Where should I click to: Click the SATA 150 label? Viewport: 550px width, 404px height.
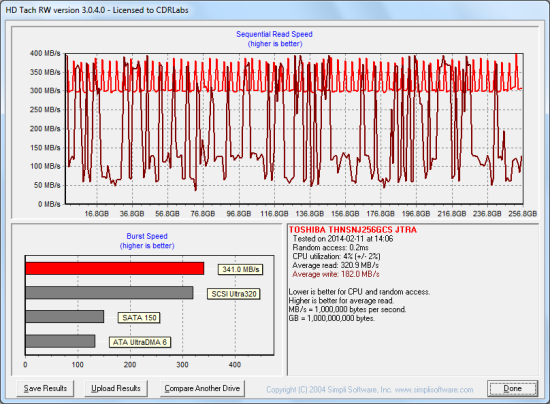[139, 318]
